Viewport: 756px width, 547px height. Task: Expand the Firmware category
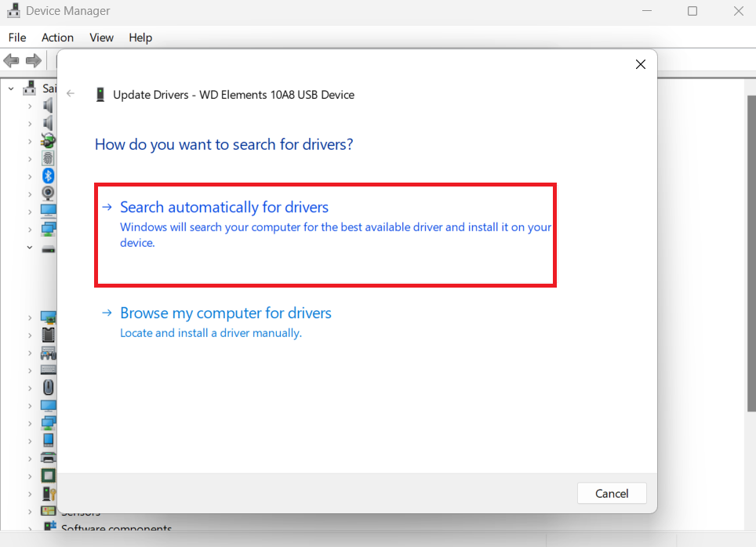(30, 335)
